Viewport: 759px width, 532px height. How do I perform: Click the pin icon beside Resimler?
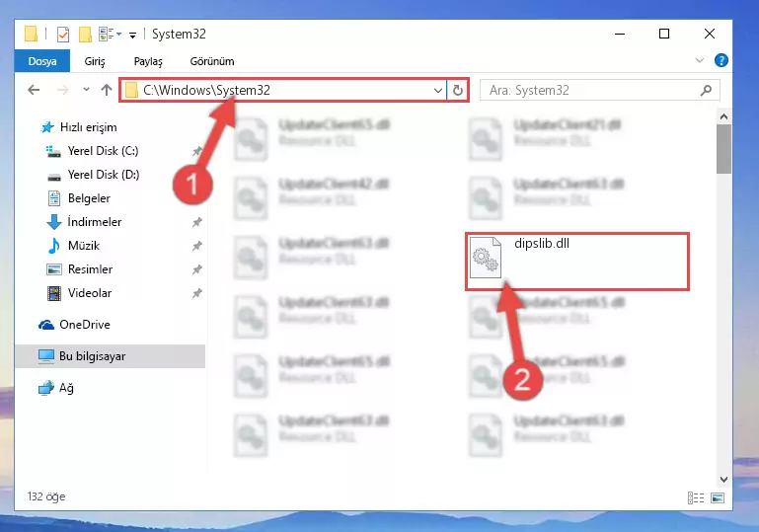(x=197, y=269)
